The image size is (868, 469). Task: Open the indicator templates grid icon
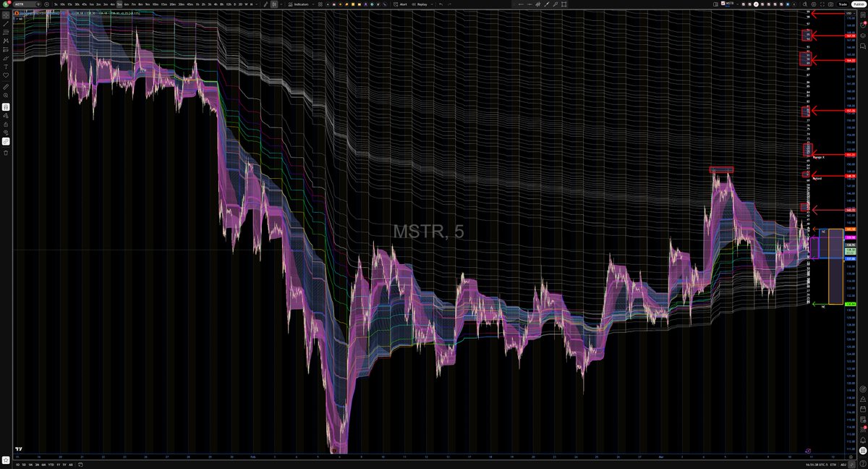click(x=320, y=4)
